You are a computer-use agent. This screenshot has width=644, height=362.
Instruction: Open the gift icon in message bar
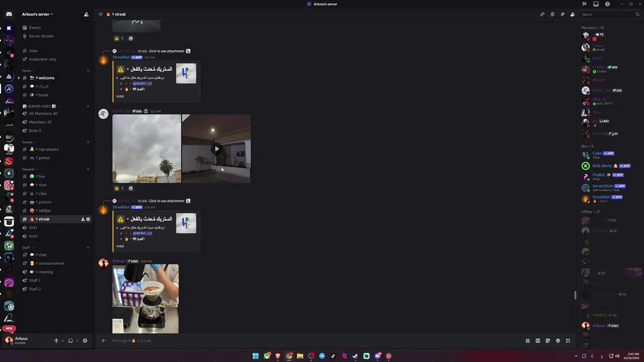[527, 340]
